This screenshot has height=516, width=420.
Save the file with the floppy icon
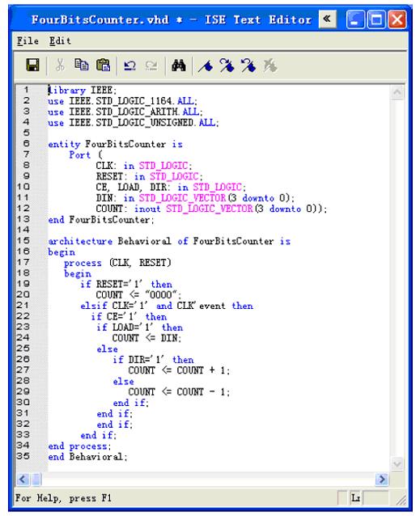pyautogui.click(x=32, y=66)
